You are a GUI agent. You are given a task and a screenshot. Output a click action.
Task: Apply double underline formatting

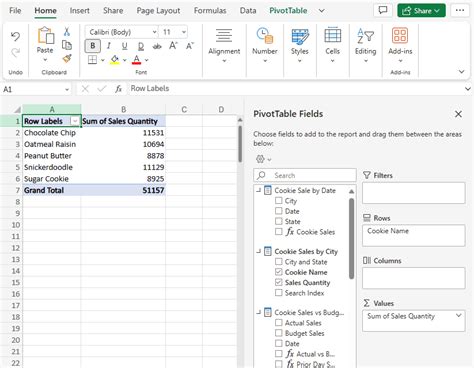(141, 46)
